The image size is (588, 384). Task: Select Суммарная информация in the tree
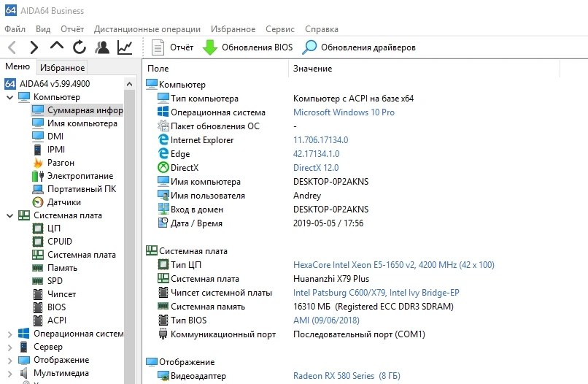77,110
